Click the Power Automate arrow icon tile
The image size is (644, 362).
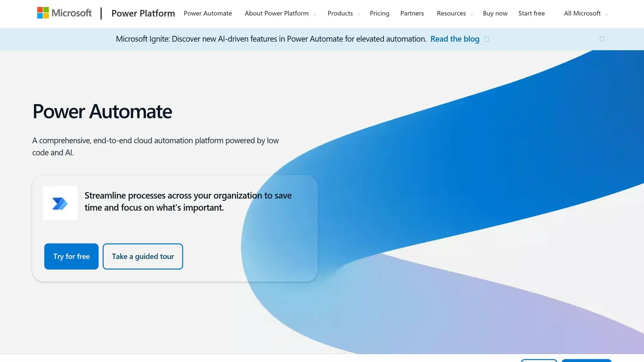click(x=60, y=203)
